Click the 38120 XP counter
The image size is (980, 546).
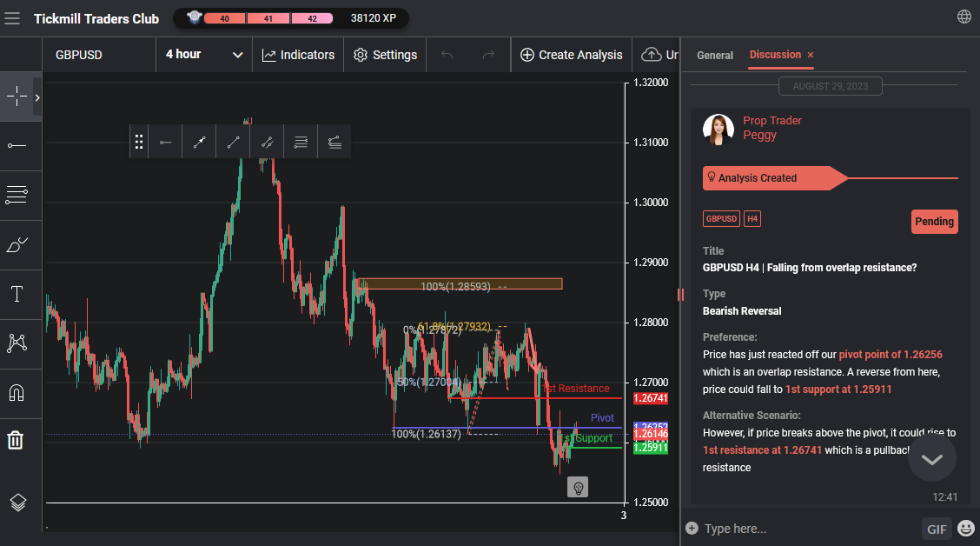pos(373,18)
